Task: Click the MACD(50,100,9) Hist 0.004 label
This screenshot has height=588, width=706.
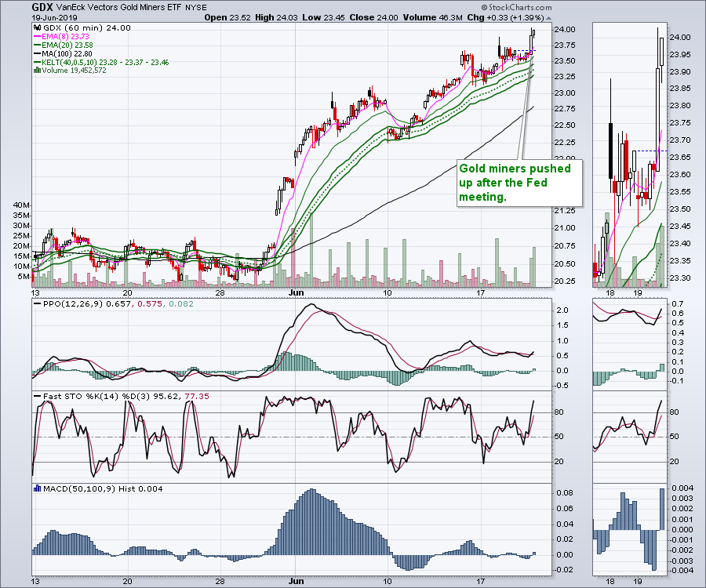Action: pyautogui.click(x=103, y=488)
